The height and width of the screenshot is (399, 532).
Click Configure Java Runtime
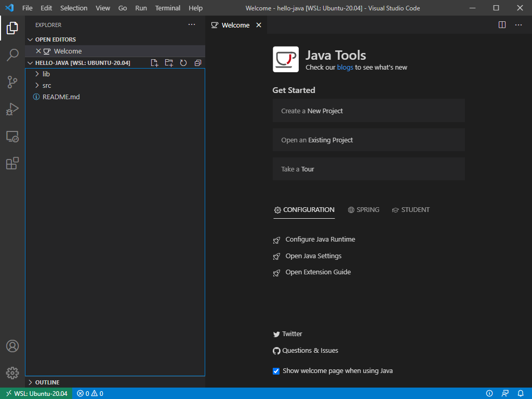[320, 239]
